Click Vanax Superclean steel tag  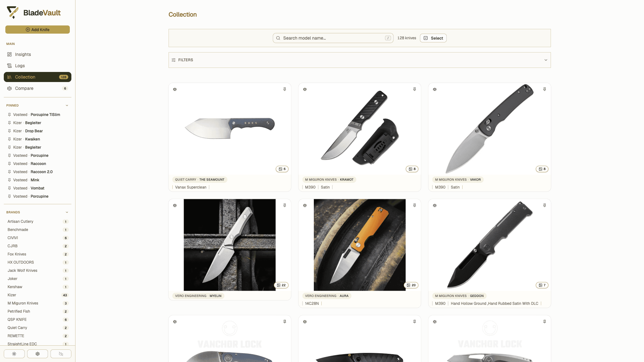pos(191,187)
